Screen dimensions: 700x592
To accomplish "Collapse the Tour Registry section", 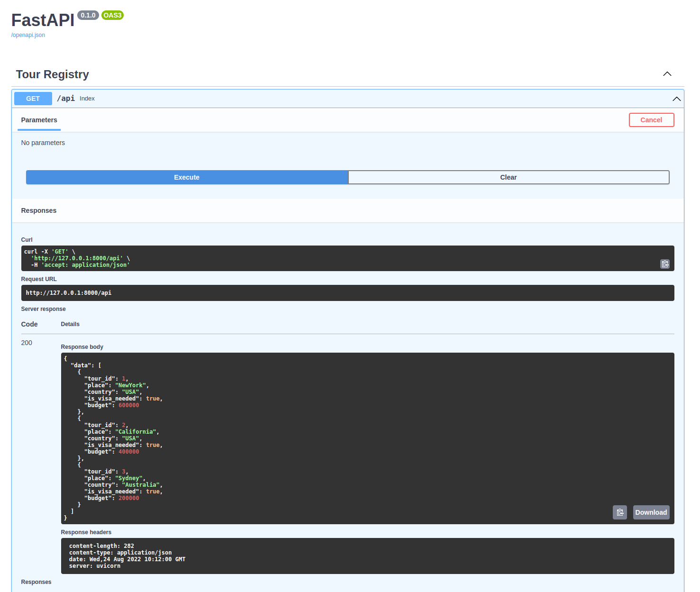I will pos(667,74).
